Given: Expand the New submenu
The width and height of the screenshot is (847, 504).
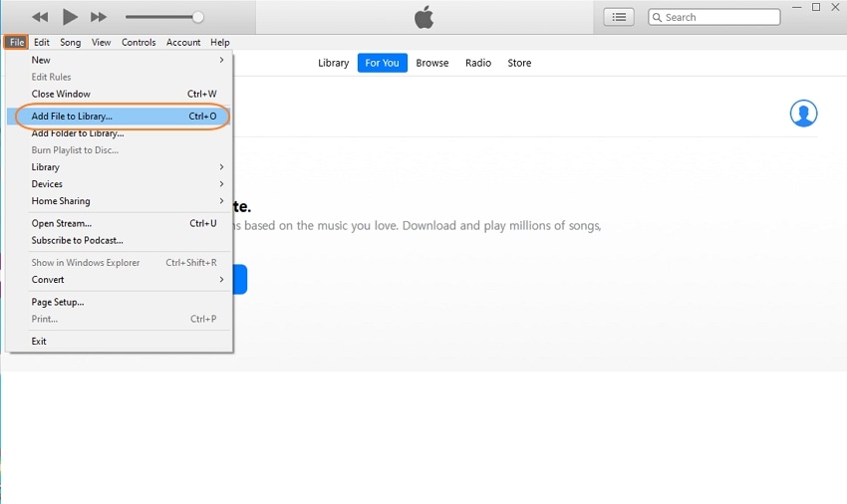Looking at the screenshot, I should pyautogui.click(x=120, y=60).
